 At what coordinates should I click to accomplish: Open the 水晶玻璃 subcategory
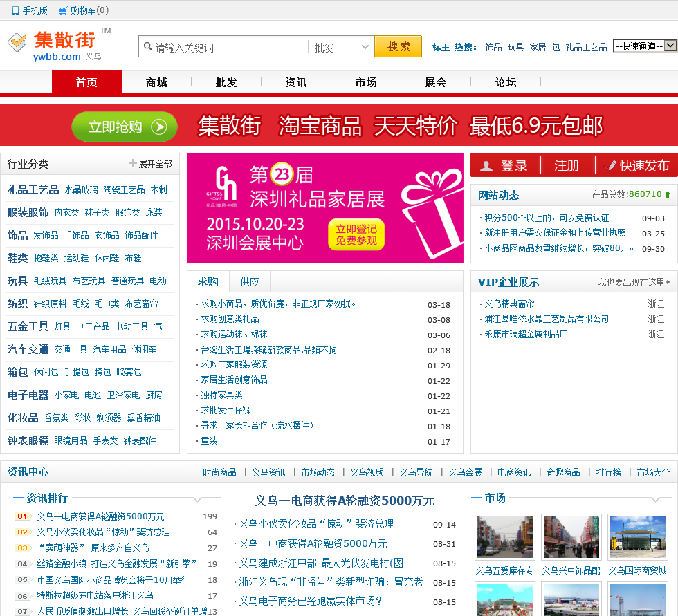point(82,189)
